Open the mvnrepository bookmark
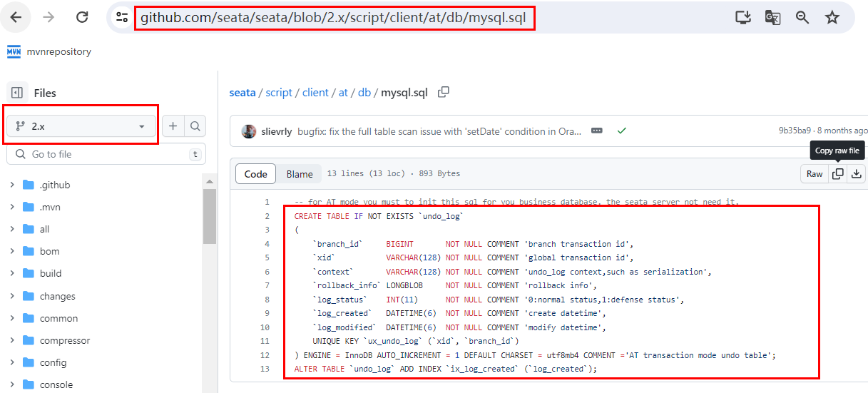This screenshot has height=393, width=868. coord(49,51)
